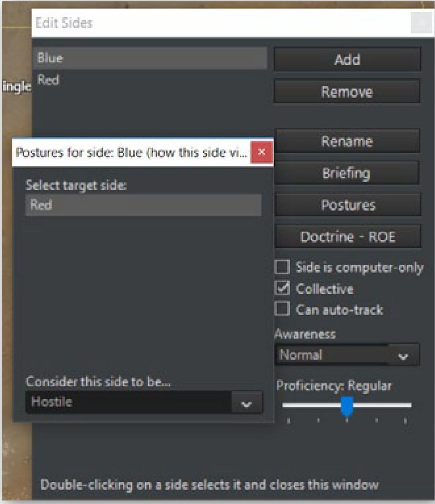Screen dimensions: 435x504
Task: Click the Postures popup title bar
Action: (132, 152)
